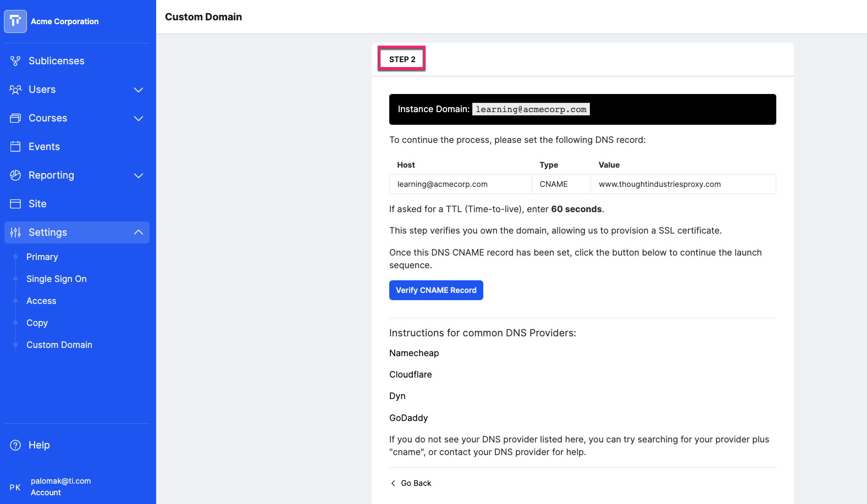Expand the Reporting menu chevron

139,175
